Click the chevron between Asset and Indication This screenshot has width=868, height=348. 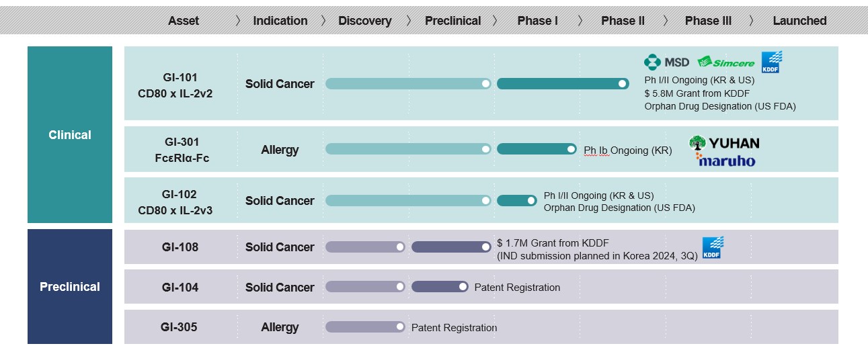click(x=238, y=21)
